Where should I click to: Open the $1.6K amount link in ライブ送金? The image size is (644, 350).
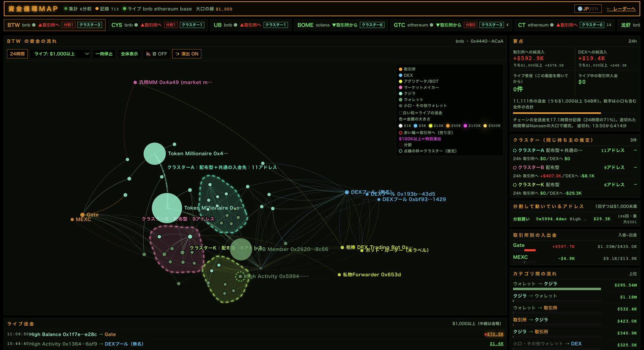pos(497,344)
